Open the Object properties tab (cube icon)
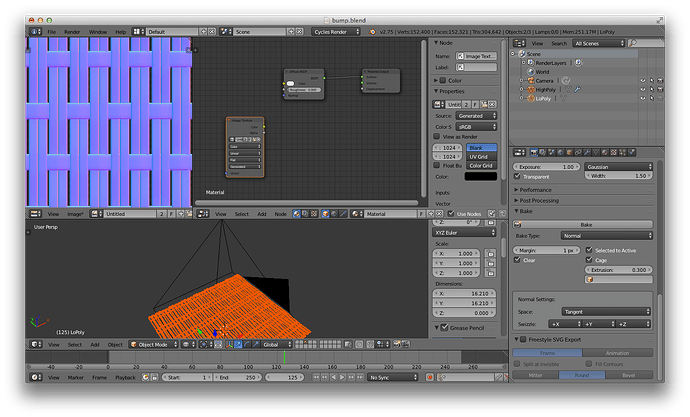 point(569,152)
